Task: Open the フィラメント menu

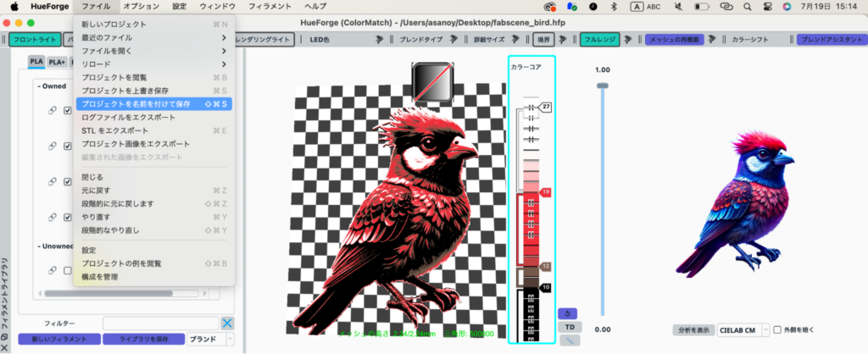Action: [270, 7]
